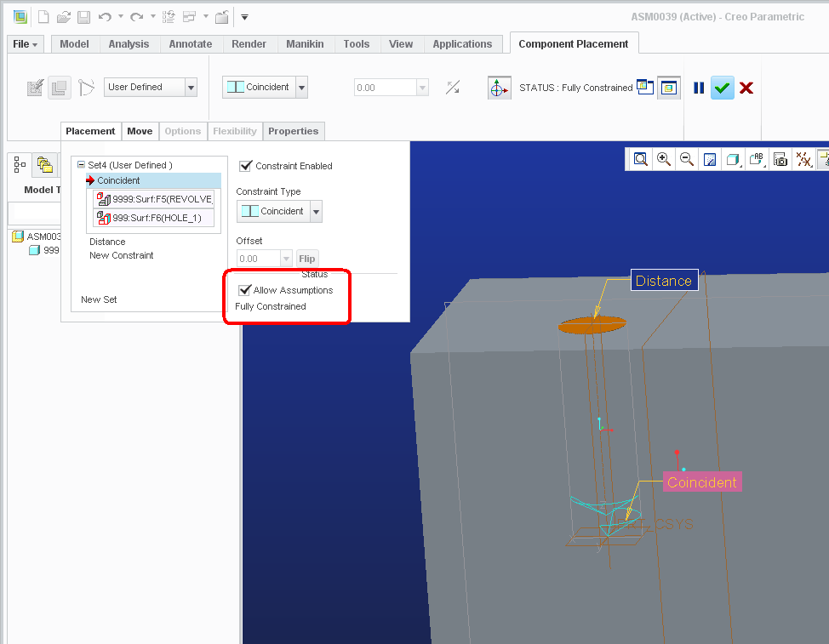The width and height of the screenshot is (829, 644).
Task: Toggle the 3D dragger icon
Action: (x=499, y=88)
